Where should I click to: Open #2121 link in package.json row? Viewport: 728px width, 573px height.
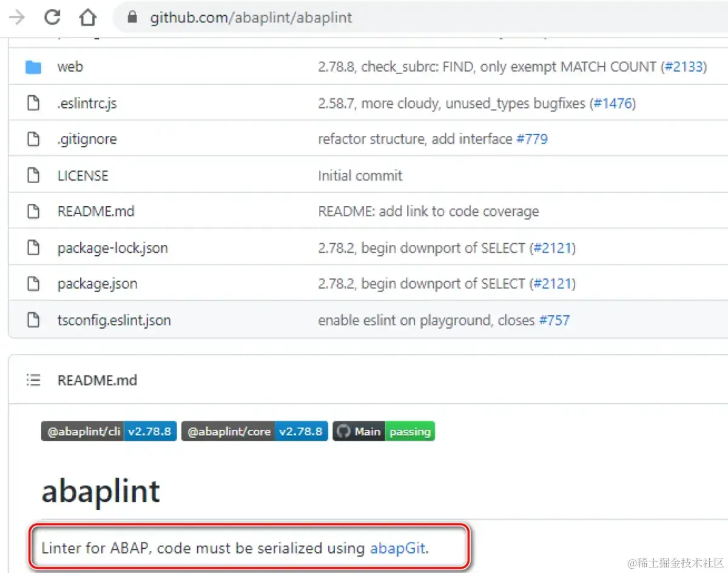pyautogui.click(x=553, y=284)
